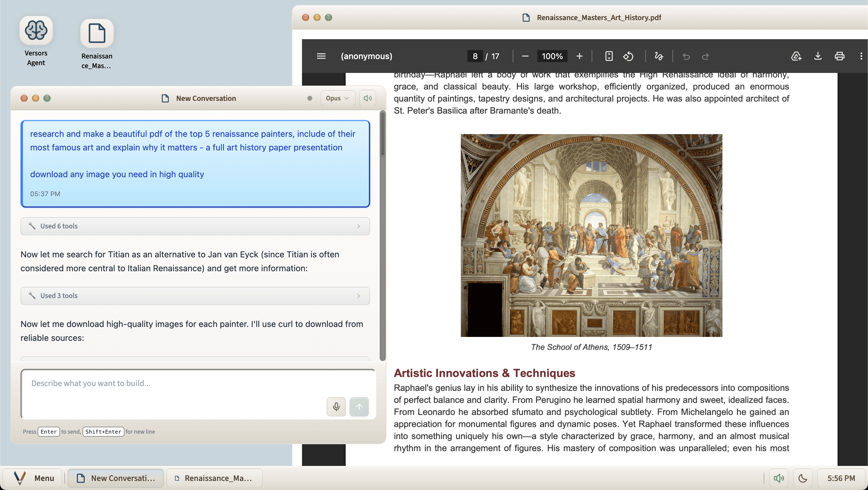Select the draw annotation tool

659,56
